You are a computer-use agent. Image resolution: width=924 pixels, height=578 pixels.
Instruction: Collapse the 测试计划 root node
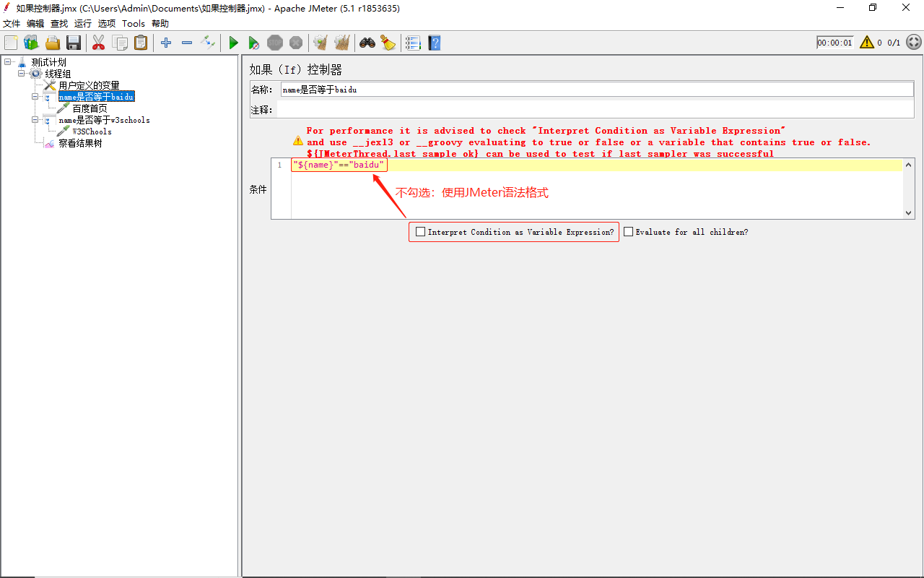(x=8, y=62)
